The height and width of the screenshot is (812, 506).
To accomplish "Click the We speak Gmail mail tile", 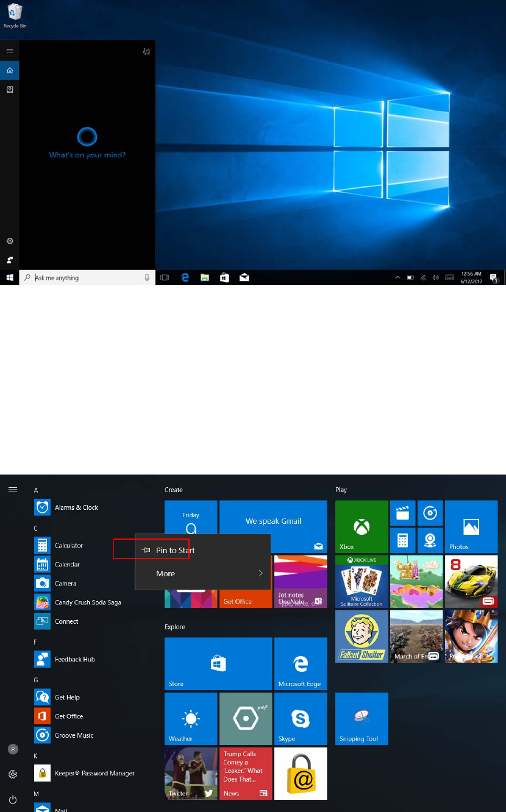I will point(273,526).
